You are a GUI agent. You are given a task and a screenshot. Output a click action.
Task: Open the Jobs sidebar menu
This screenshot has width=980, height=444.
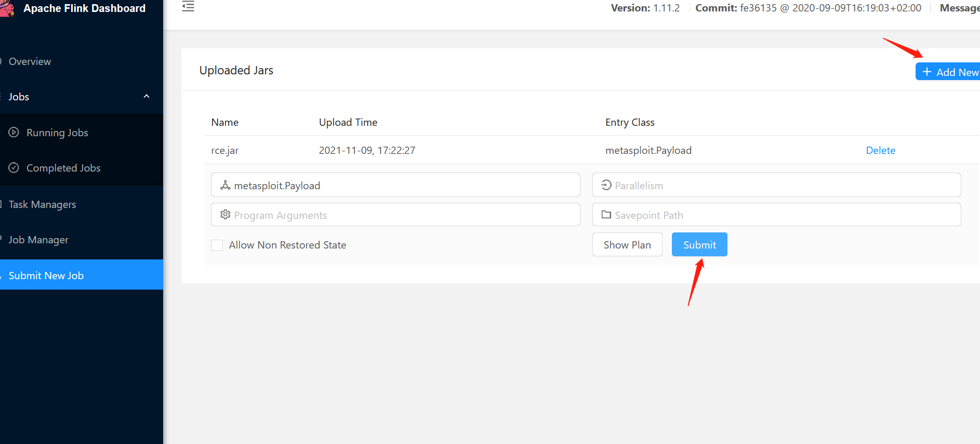coord(82,97)
